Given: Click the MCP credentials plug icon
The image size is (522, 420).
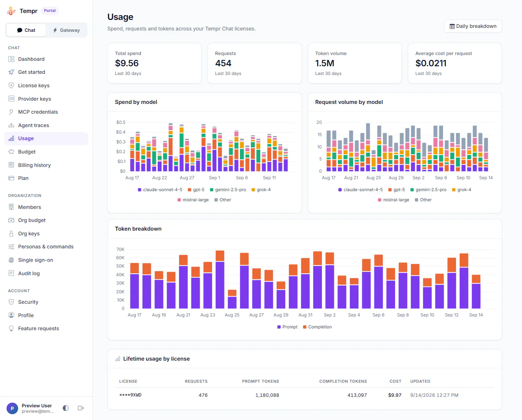Looking at the screenshot, I should (11, 112).
